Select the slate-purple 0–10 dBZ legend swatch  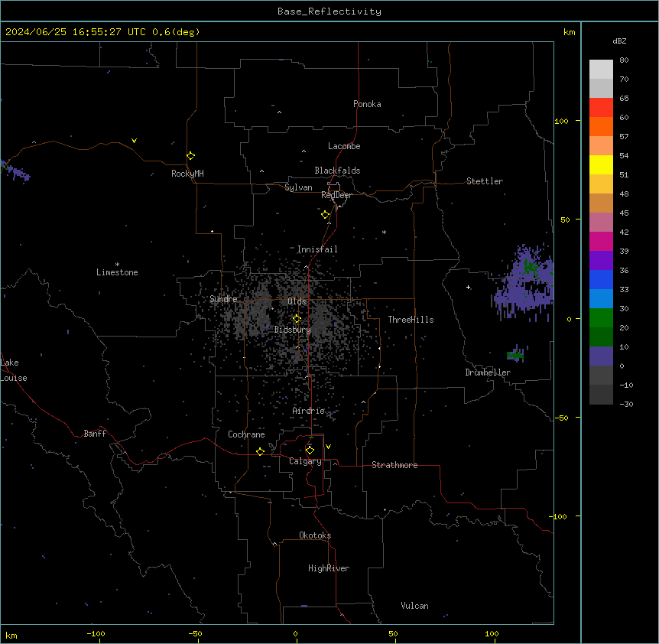point(601,356)
